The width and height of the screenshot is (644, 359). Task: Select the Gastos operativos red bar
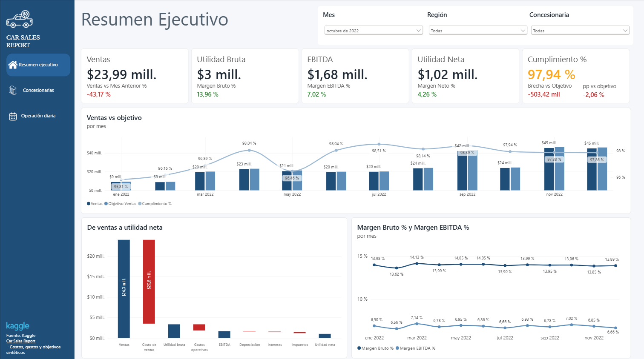[x=199, y=328]
